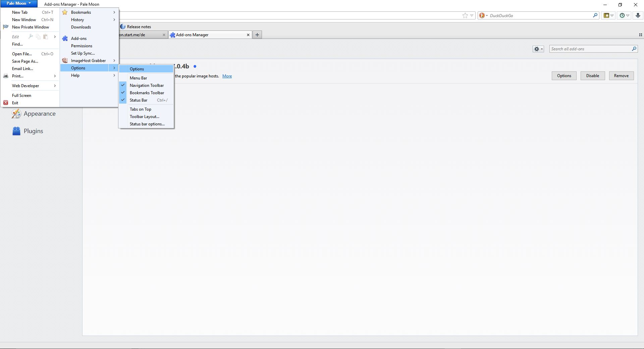Open the history clock toolbar button

pos(623,15)
